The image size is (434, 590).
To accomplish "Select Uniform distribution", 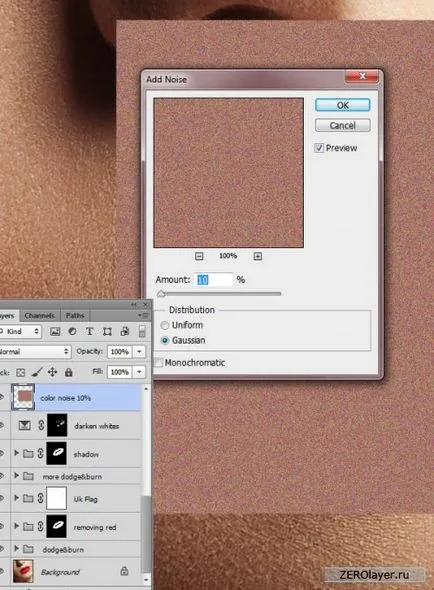I will tap(165, 325).
